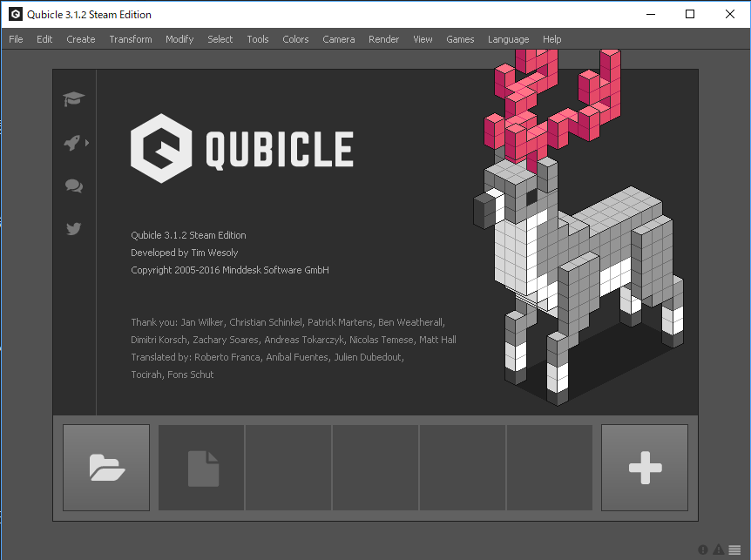Click the Copyright 2005-2016 Minddesk line
751x560 pixels.
pos(230,270)
